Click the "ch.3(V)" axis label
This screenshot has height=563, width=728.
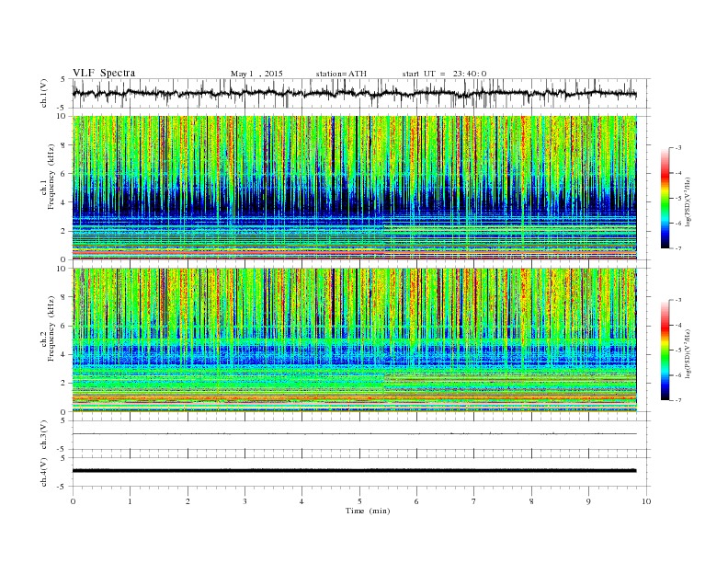click(43, 435)
